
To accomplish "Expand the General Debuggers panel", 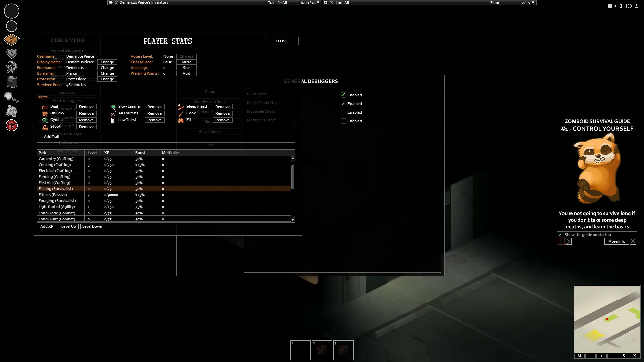I will [x=67, y=50].
